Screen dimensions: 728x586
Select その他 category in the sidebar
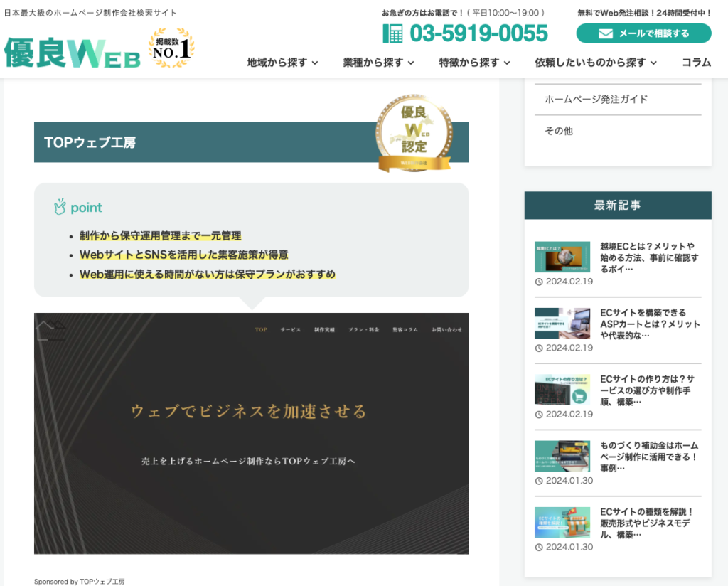click(559, 131)
